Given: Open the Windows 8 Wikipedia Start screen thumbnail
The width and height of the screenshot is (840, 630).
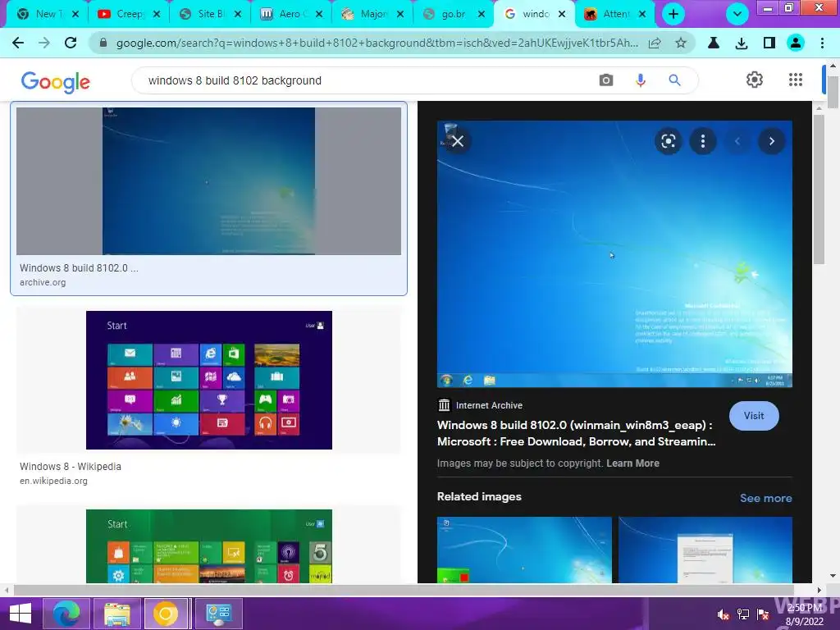Looking at the screenshot, I should click(209, 380).
